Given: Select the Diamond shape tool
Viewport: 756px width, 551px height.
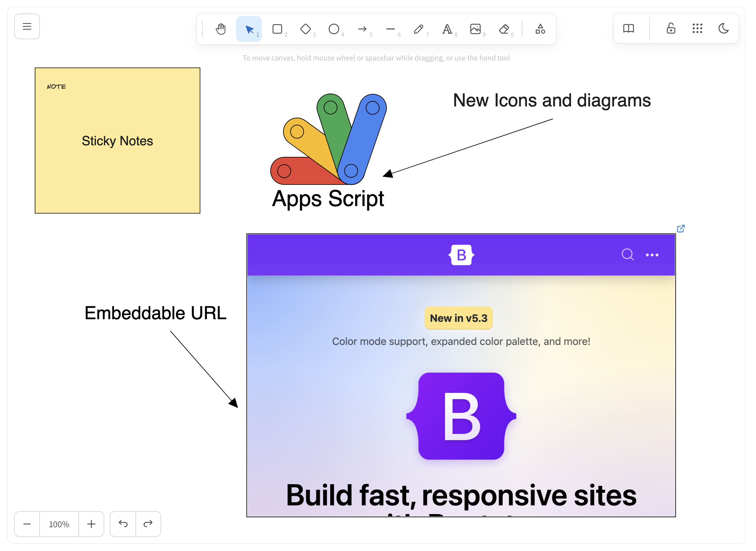Looking at the screenshot, I should tap(306, 29).
